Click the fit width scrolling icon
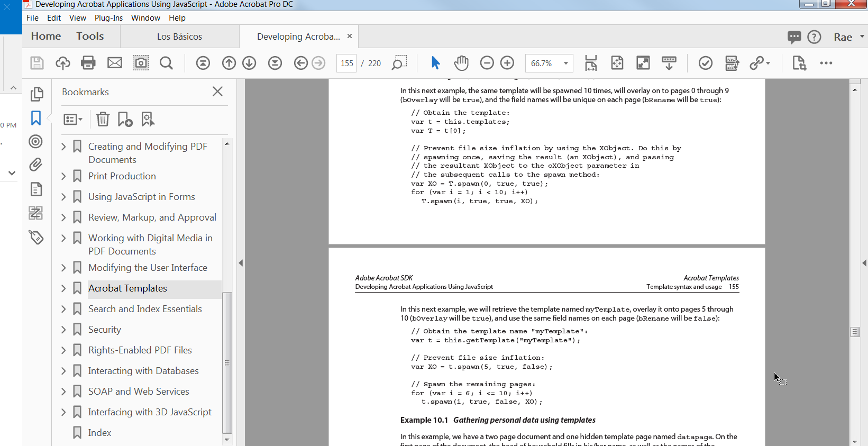The image size is (868, 446). [591, 63]
